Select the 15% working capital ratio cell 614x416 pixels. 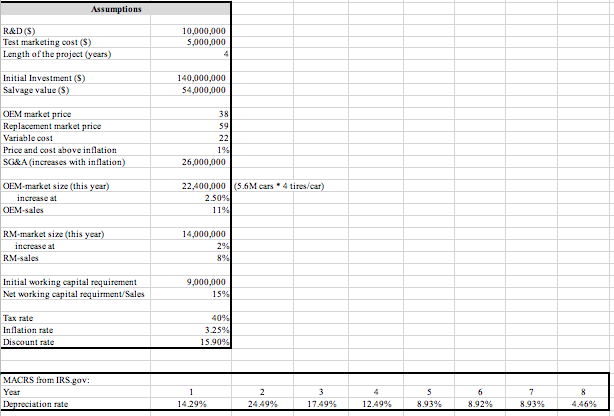tap(191, 294)
